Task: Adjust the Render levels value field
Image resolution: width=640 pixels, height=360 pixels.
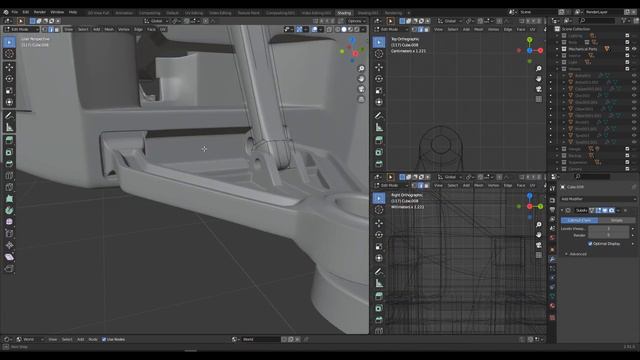Action: tap(608, 236)
